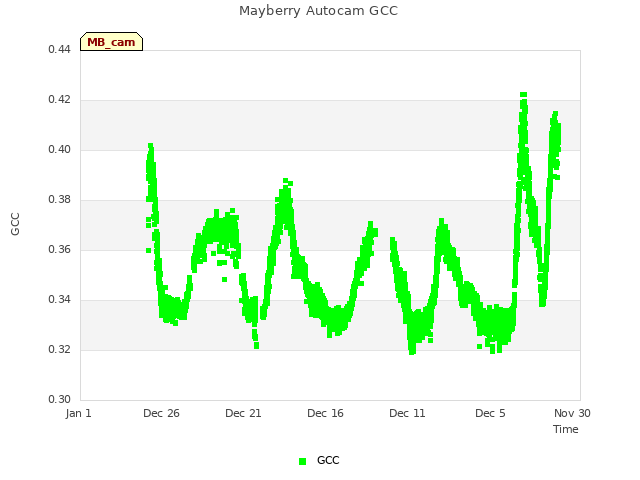This screenshot has height=480, width=640.
Task: Click the green GCC legend swatch
Action: [x=302, y=461]
